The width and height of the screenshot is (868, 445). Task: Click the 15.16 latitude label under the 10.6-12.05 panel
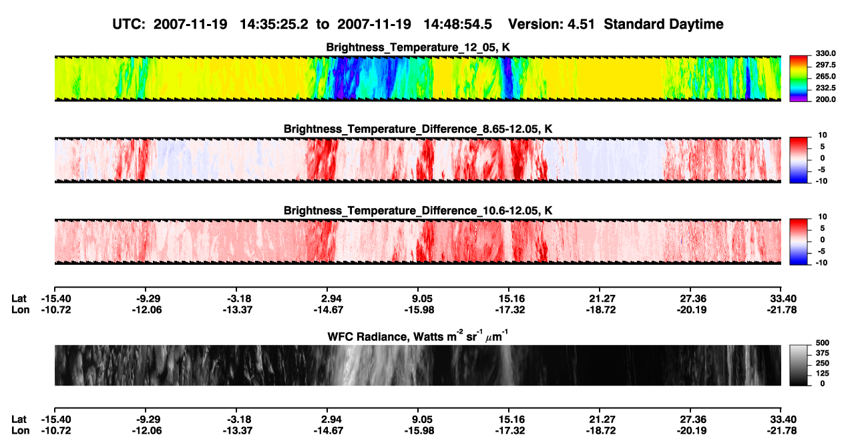[x=510, y=298]
